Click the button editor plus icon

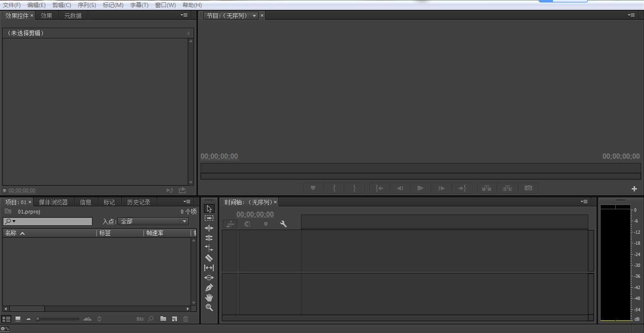click(x=634, y=188)
